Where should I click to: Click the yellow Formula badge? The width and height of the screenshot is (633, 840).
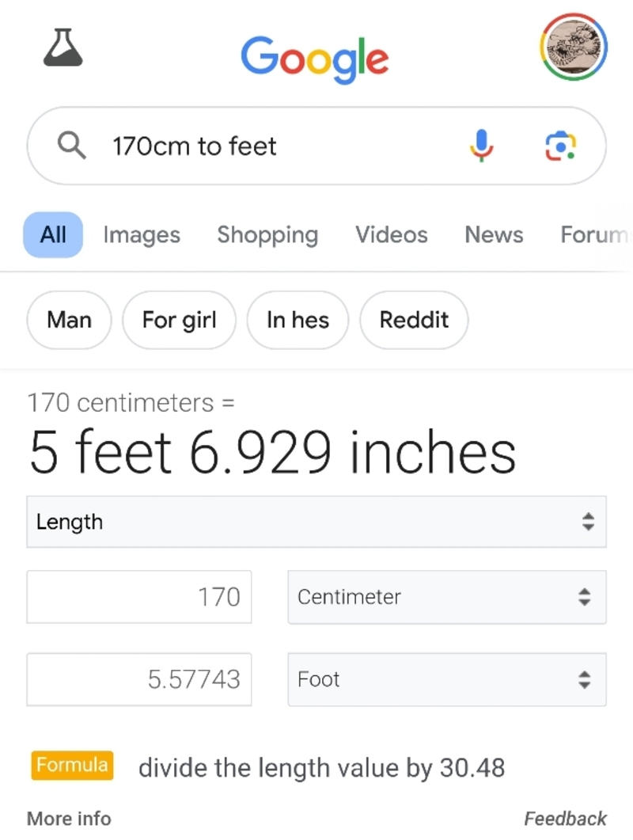pos(72,766)
